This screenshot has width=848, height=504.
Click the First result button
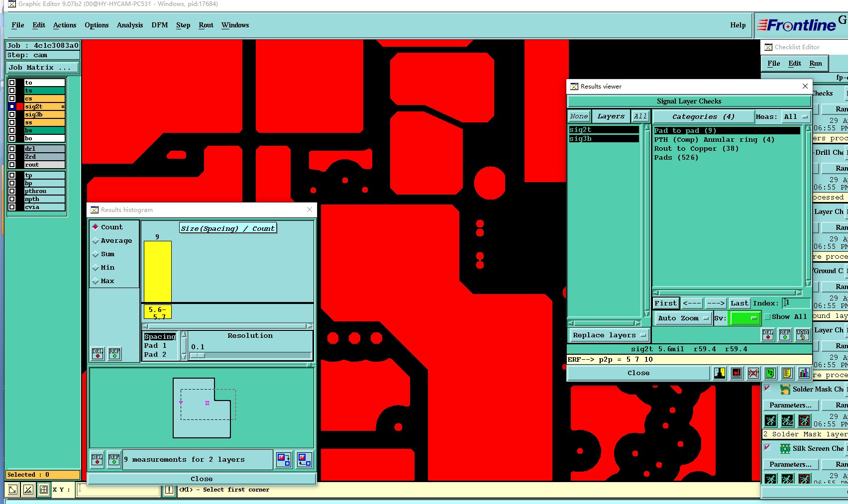666,303
